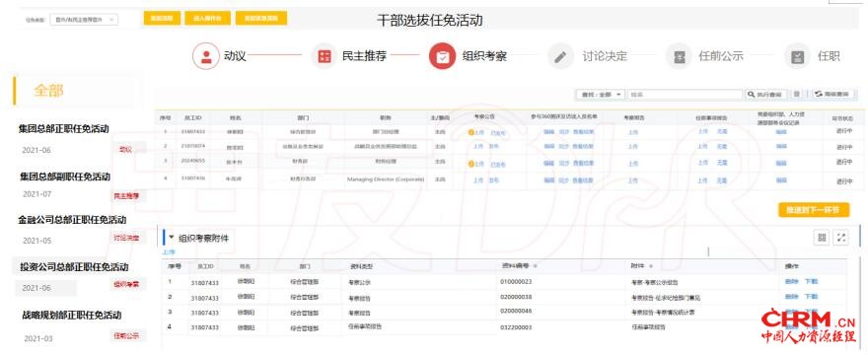Viewport: 868px width, 355px height.
Task: Click 发布 in row 2 考察公告 column
Action: click(494, 146)
